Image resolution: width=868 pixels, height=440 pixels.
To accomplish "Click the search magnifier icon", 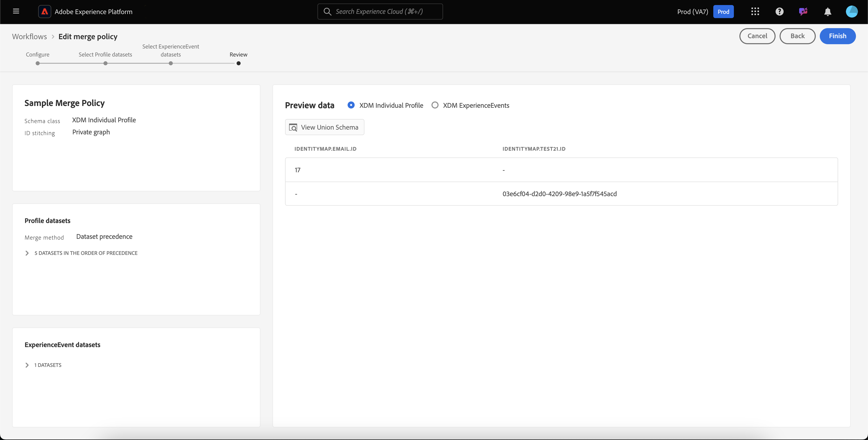I will (327, 12).
